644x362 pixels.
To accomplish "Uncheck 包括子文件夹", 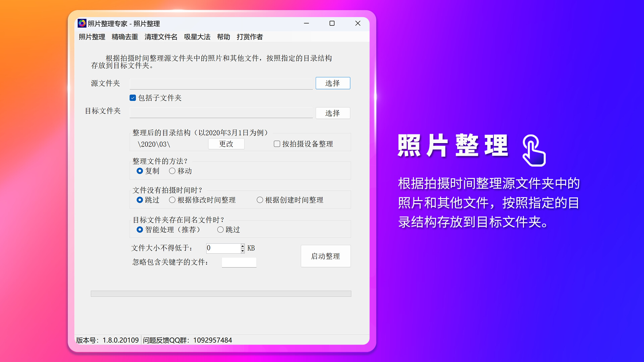I will 132,98.
